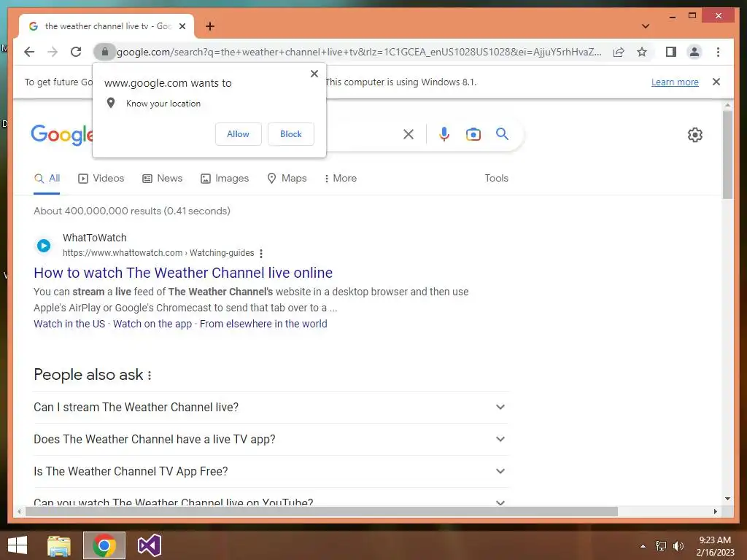Image resolution: width=747 pixels, height=560 pixels.
Task: Open WhatToWatch result options dots
Action: pyautogui.click(x=261, y=253)
